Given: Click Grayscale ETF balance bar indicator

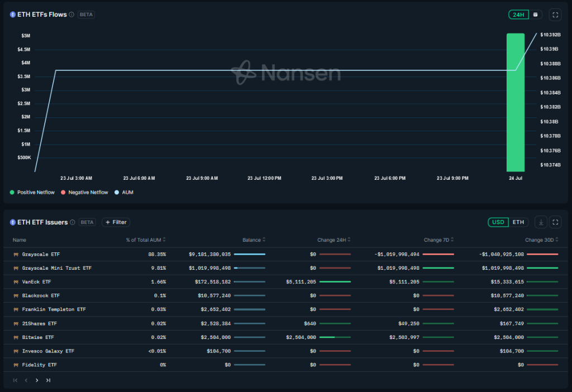Looking at the screenshot, I should coord(250,254).
